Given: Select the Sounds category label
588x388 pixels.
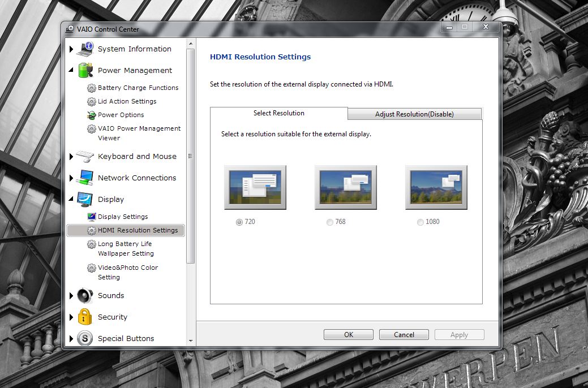Looking at the screenshot, I should point(110,295).
